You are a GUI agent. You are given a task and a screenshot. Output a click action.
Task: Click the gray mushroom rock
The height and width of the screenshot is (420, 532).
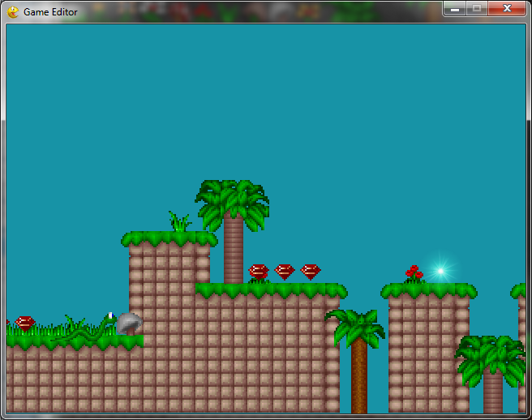point(129,324)
